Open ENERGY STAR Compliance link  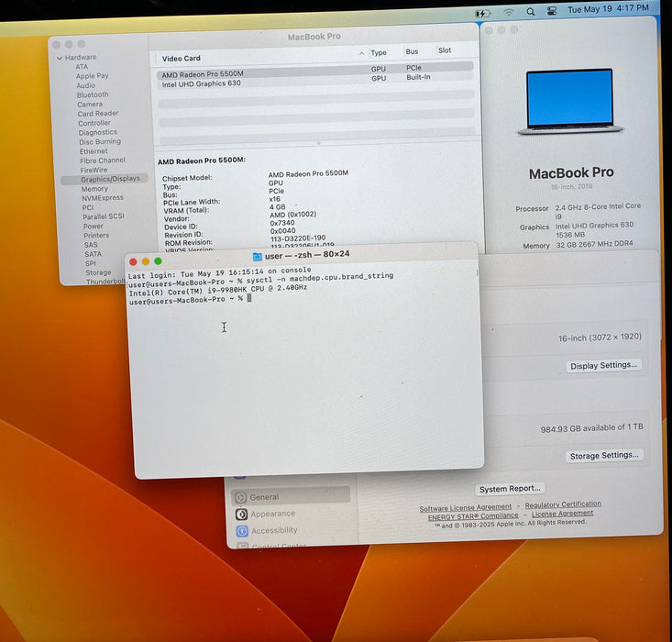tap(473, 516)
